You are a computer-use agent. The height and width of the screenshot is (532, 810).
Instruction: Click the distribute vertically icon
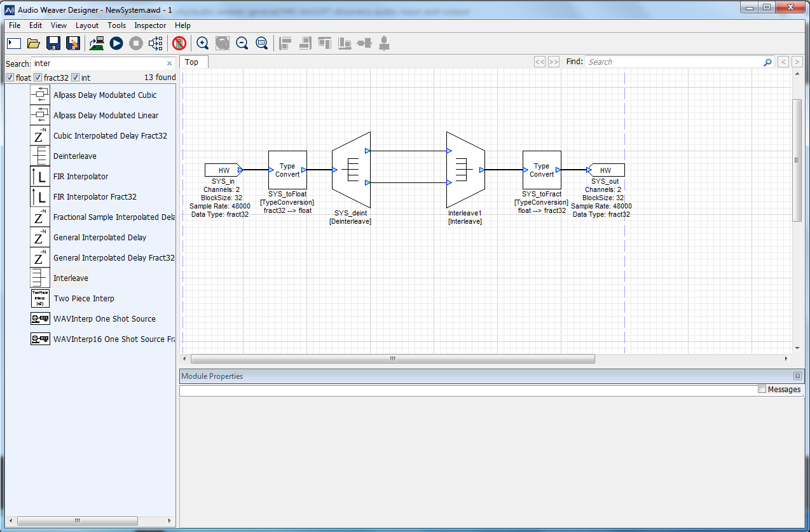tap(384, 43)
